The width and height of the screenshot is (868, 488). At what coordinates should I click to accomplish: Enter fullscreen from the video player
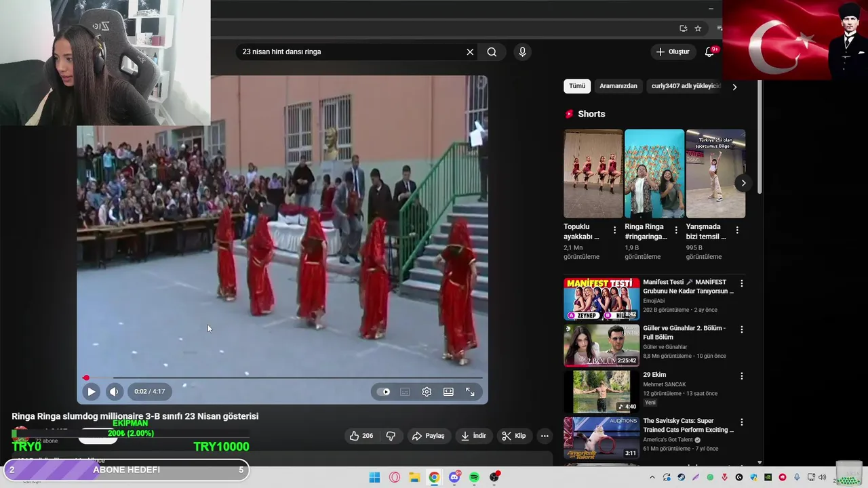(x=470, y=392)
